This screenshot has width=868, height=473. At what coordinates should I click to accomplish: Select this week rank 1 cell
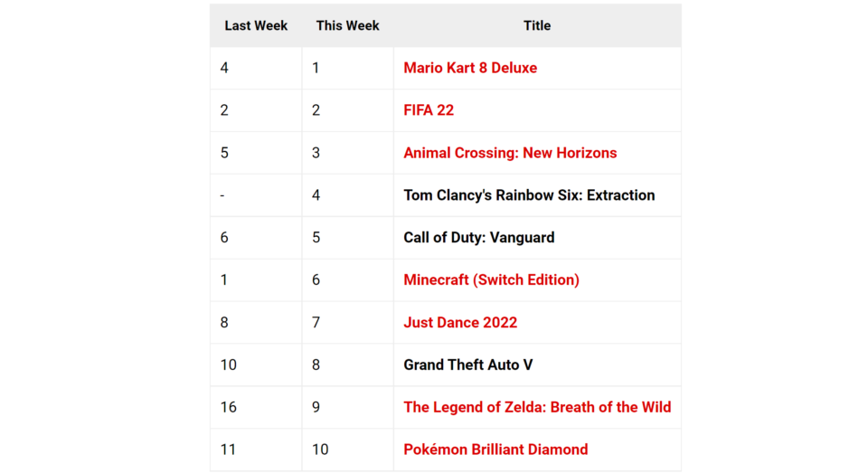(347, 68)
